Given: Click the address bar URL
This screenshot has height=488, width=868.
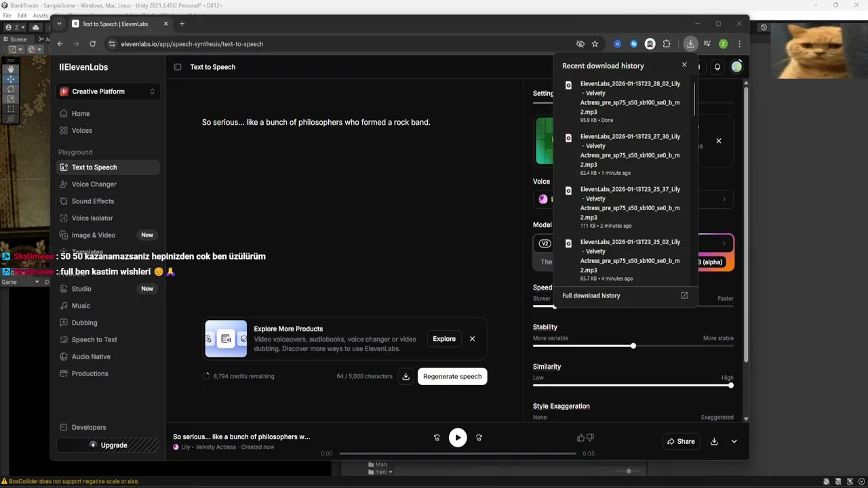Looking at the screenshot, I should coord(192,44).
